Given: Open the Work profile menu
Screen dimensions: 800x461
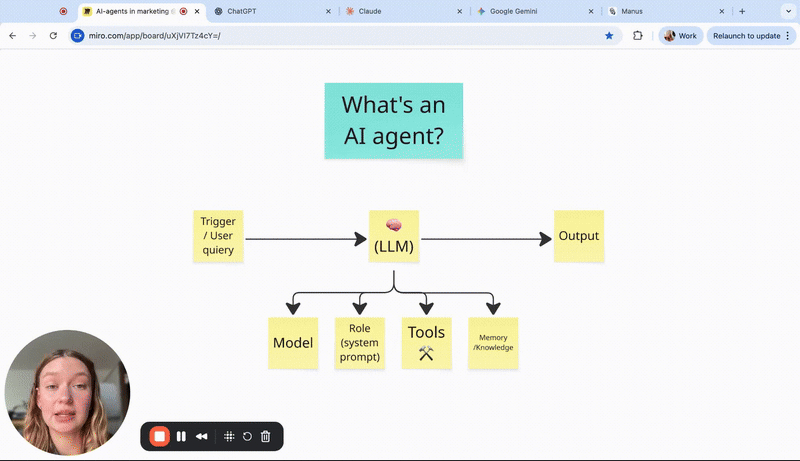Looking at the screenshot, I should pyautogui.click(x=681, y=35).
